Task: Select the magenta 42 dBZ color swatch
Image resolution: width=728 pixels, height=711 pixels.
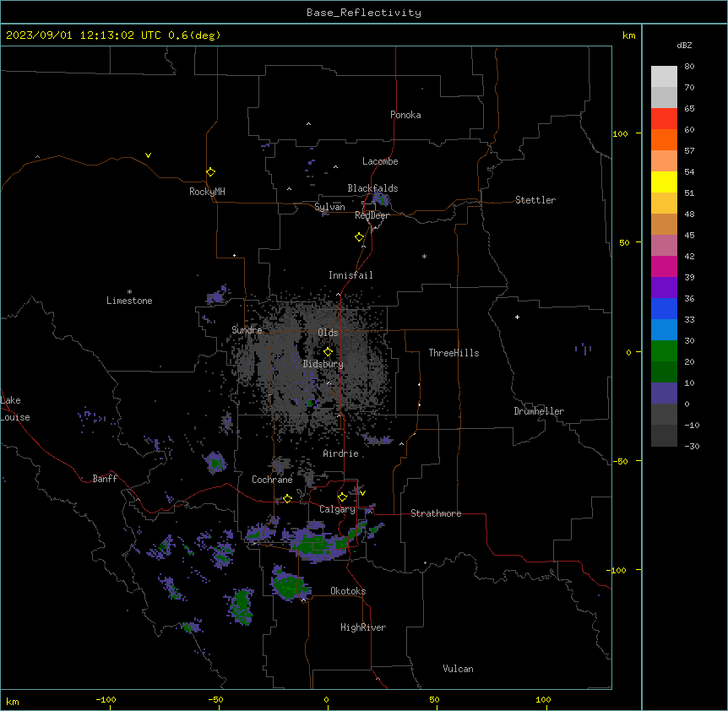Action: tap(664, 266)
